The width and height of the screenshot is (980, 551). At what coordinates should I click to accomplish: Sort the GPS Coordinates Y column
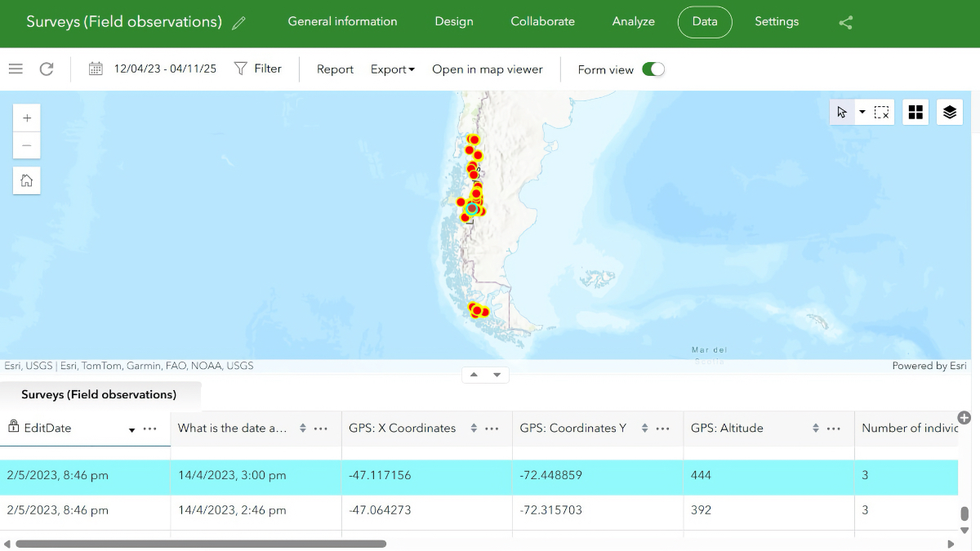pyautogui.click(x=645, y=429)
